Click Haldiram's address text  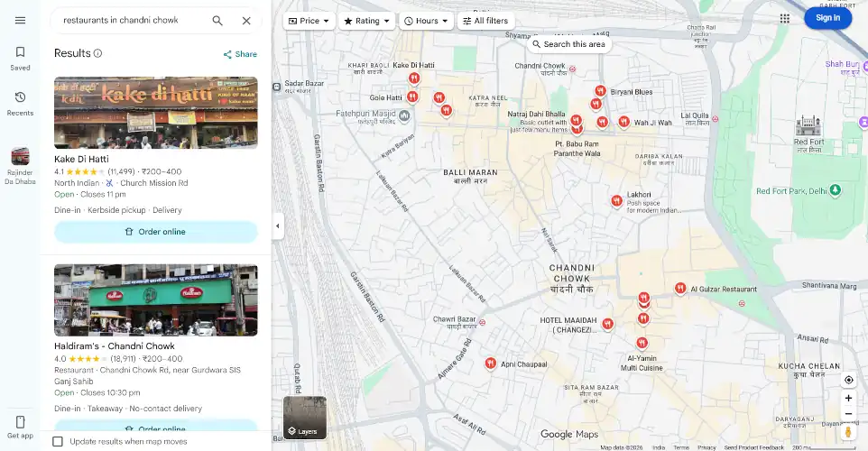147,376
